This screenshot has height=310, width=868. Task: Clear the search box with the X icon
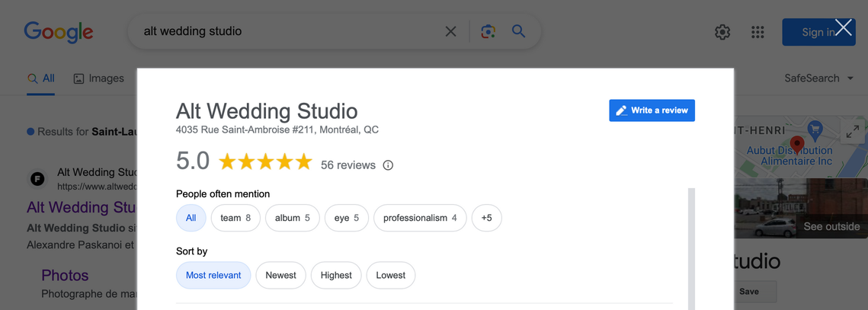coord(450,31)
